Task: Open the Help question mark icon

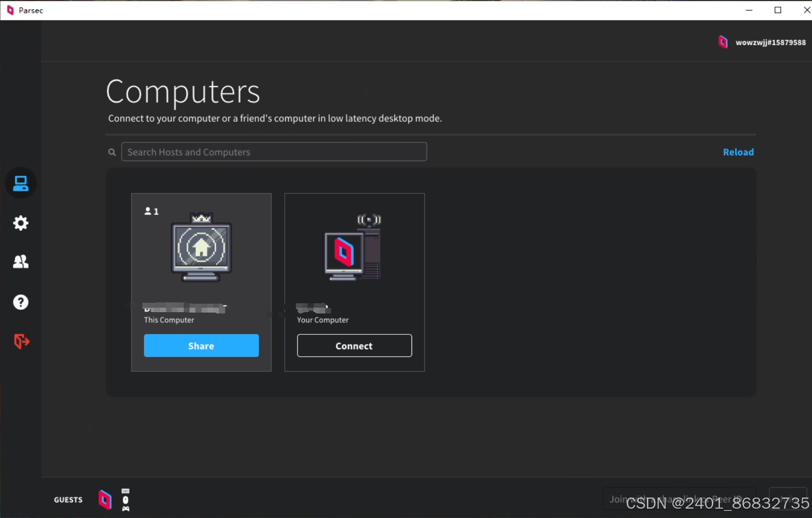Action: [x=20, y=302]
